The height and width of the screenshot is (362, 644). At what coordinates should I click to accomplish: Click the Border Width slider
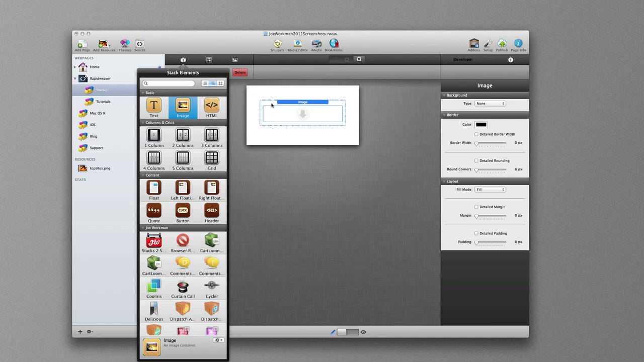click(491, 143)
